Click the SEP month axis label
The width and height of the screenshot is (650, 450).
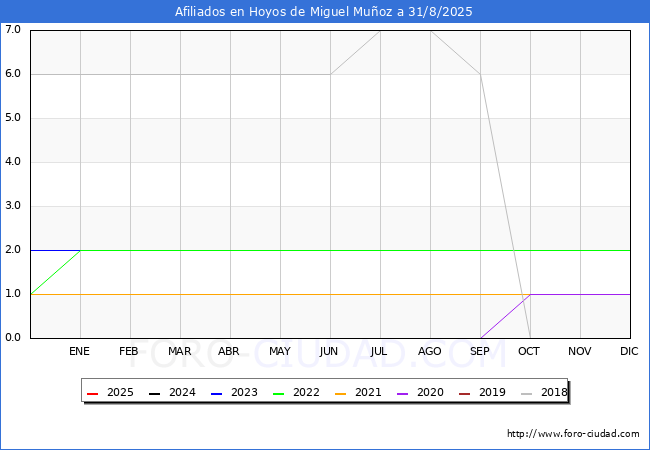point(480,351)
